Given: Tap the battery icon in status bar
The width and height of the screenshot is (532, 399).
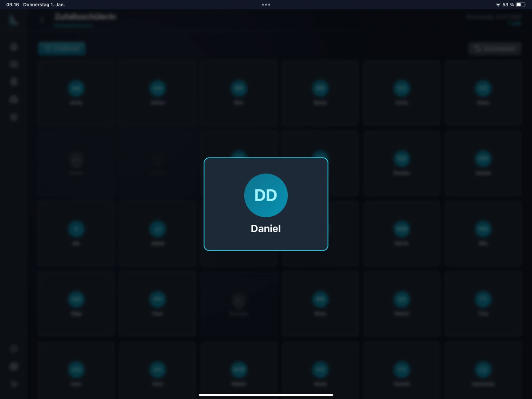Looking at the screenshot, I should pyautogui.click(x=520, y=4).
